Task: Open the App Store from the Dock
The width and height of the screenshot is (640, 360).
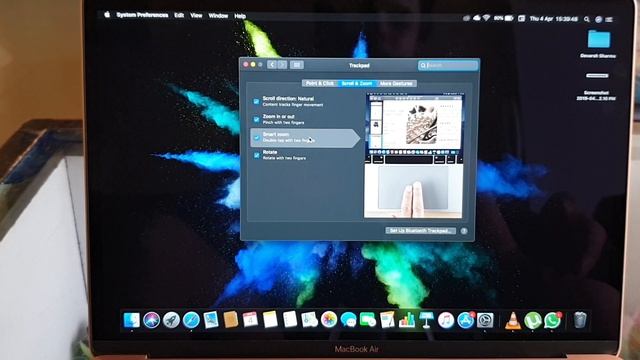Action: click(x=466, y=320)
